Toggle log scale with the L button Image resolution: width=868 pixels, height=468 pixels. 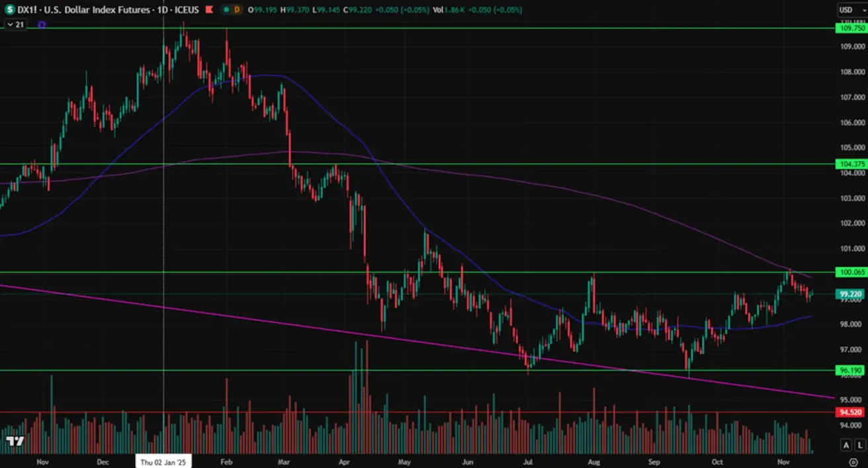(x=859, y=445)
